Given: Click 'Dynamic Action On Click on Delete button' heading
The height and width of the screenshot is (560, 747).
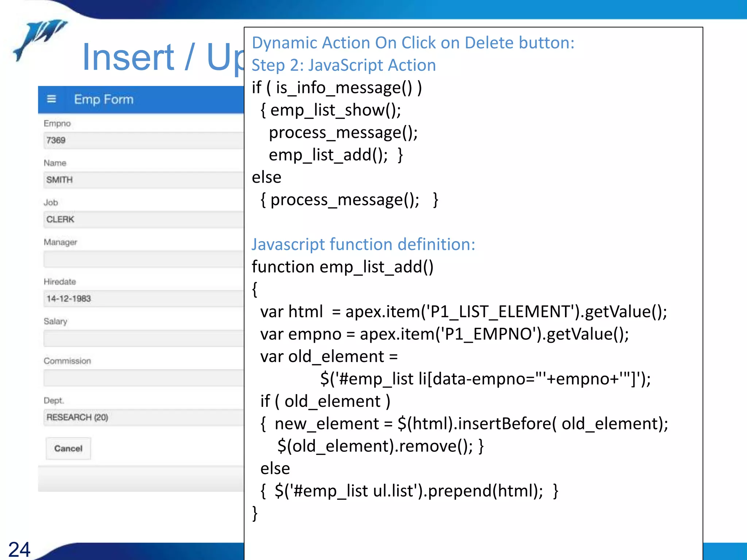Looking at the screenshot, I should [413, 43].
